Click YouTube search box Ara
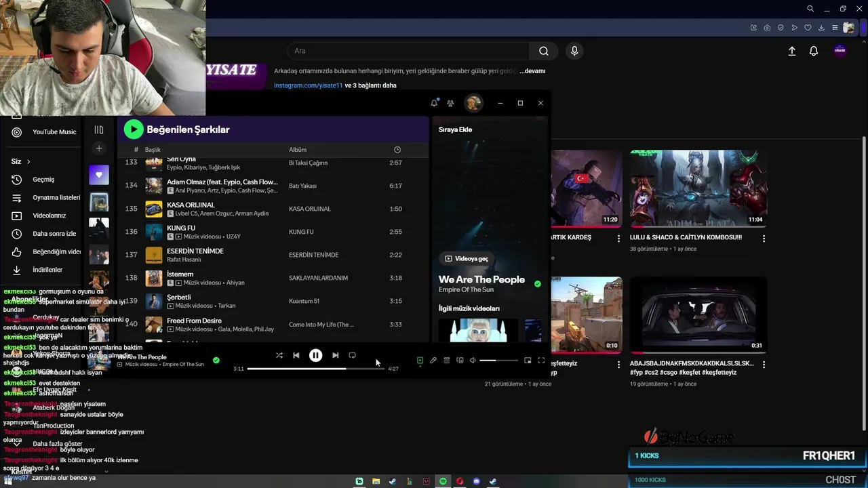The width and height of the screenshot is (868, 488). click(x=408, y=51)
